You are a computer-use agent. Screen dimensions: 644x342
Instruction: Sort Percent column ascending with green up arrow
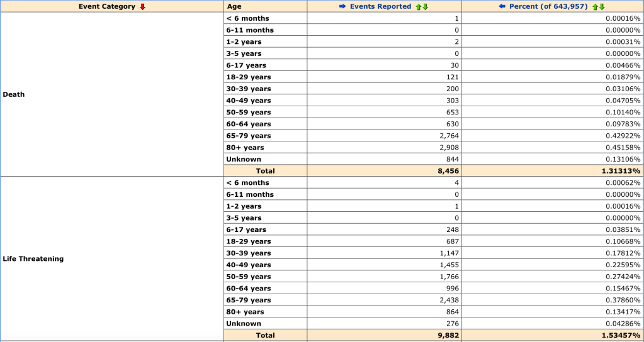[595, 7]
